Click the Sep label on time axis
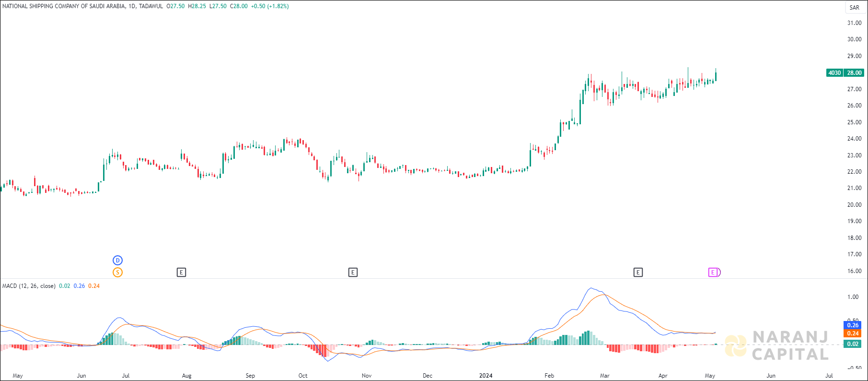Image resolution: width=868 pixels, height=381 pixels. click(250, 376)
